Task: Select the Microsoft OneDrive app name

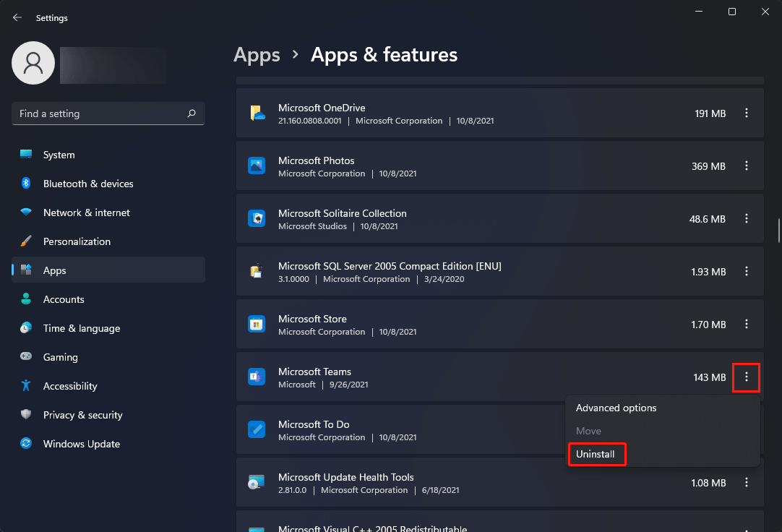Action: [x=322, y=108]
